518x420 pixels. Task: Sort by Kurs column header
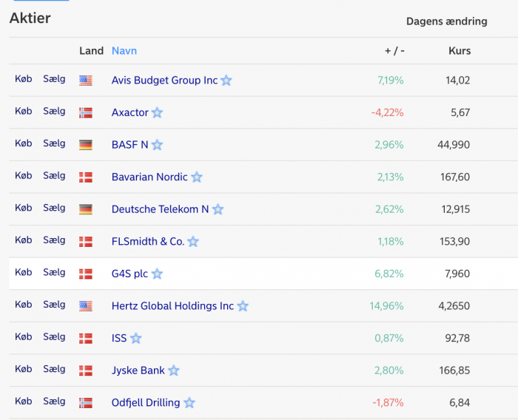pos(460,51)
